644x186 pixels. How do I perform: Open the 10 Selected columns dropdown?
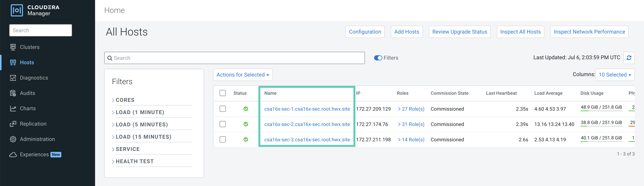coord(614,75)
